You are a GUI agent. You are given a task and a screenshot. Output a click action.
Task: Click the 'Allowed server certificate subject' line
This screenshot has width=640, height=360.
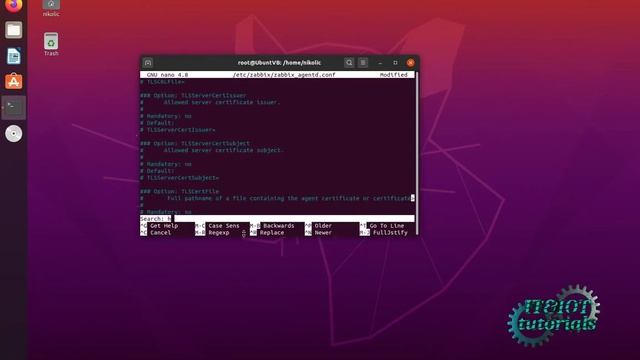click(224, 150)
